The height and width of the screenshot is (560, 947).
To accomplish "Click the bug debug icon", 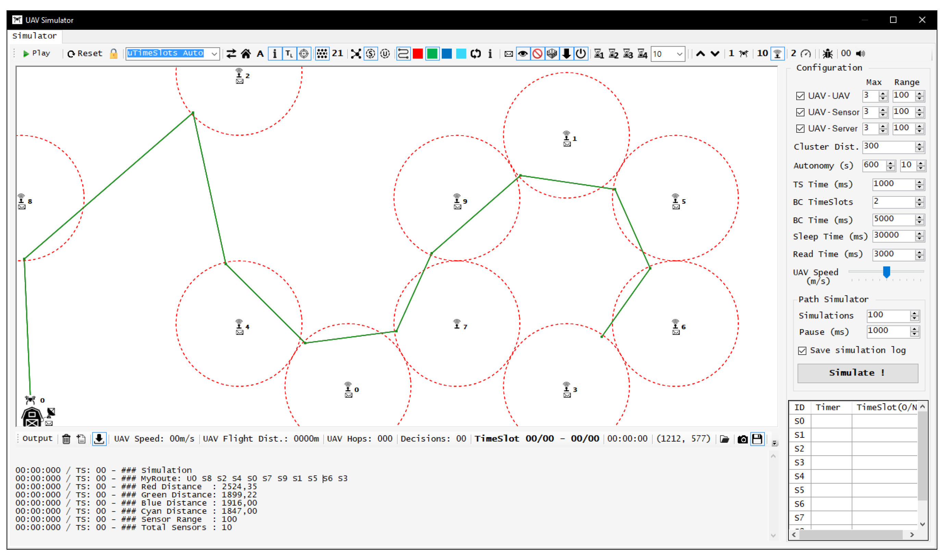I will click(827, 54).
